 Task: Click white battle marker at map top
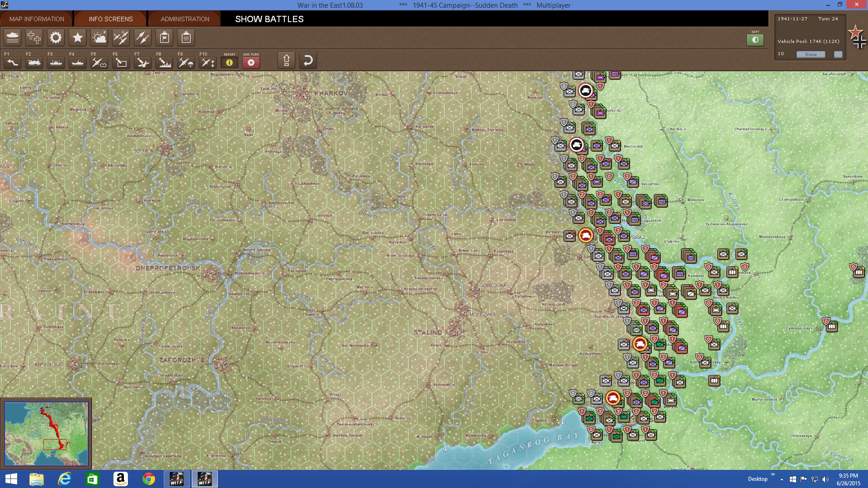(585, 90)
